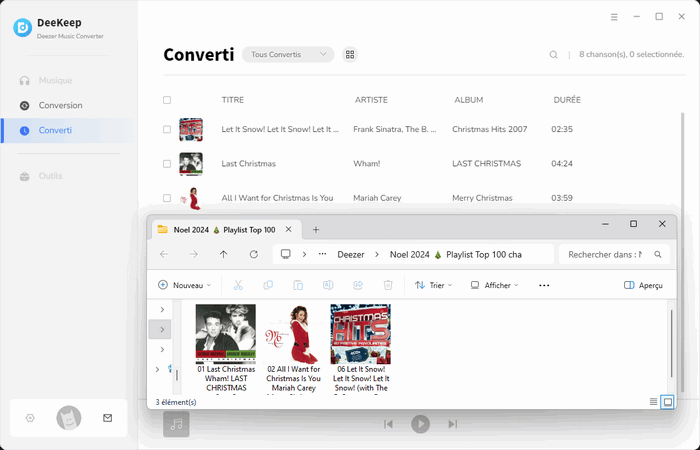Expand the first navigation pane chevron
700x450 pixels.
pos(162,309)
